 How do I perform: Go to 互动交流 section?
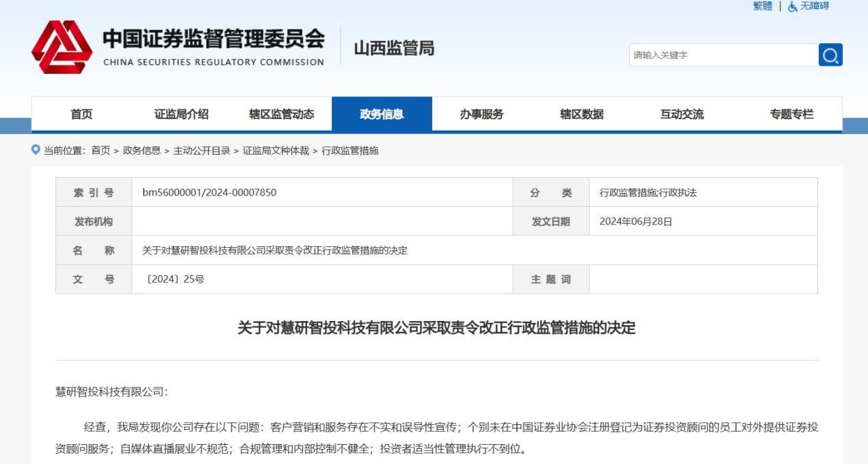point(681,114)
